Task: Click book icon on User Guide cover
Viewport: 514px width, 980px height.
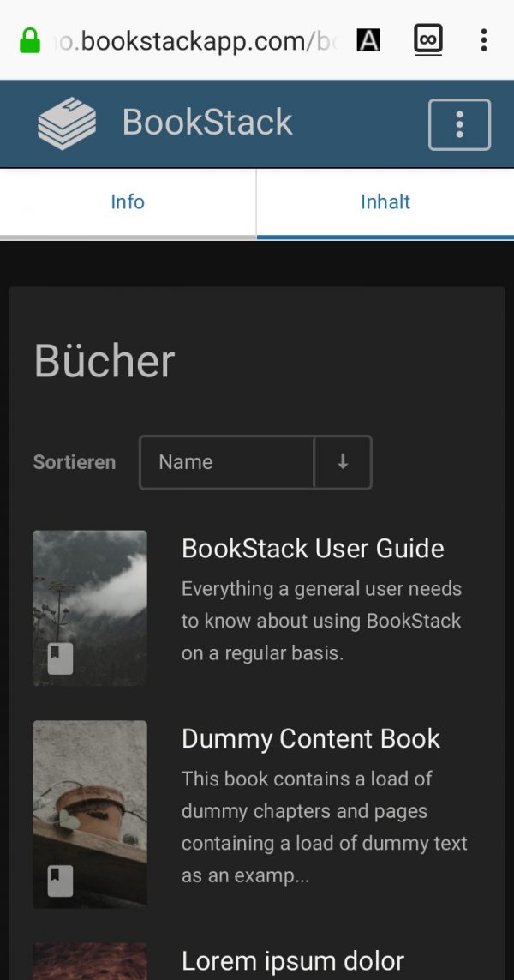Action: pyautogui.click(x=60, y=658)
